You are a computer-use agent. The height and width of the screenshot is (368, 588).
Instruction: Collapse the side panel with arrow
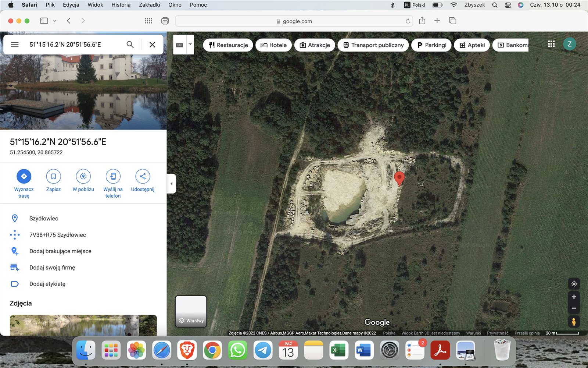(x=171, y=184)
